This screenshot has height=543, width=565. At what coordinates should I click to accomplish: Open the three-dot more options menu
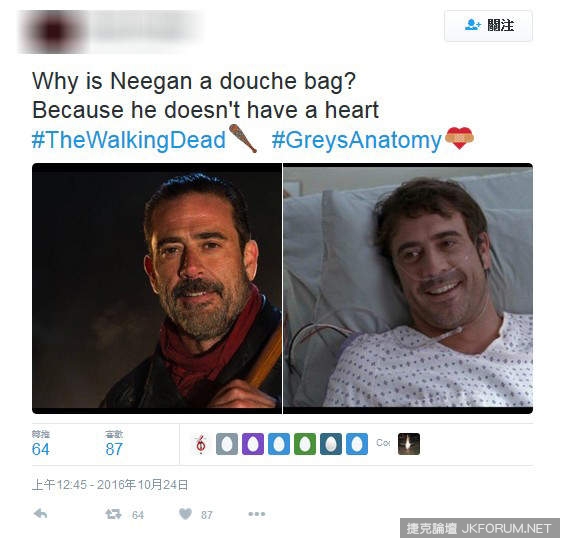click(x=257, y=514)
